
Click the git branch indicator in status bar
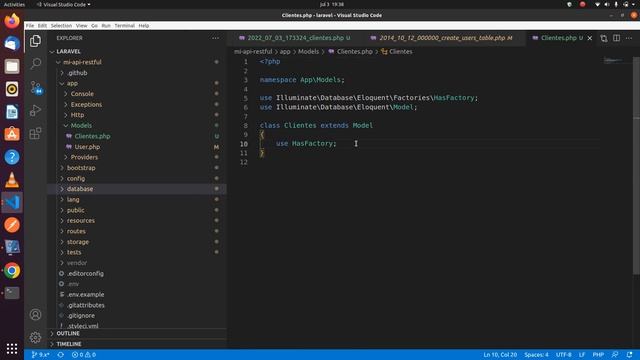[40, 355]
